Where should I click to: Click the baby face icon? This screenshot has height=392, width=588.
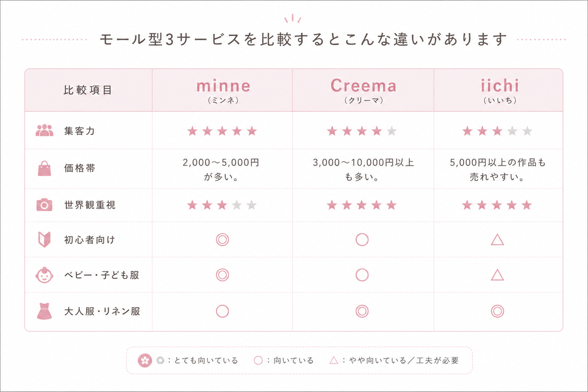44,275
